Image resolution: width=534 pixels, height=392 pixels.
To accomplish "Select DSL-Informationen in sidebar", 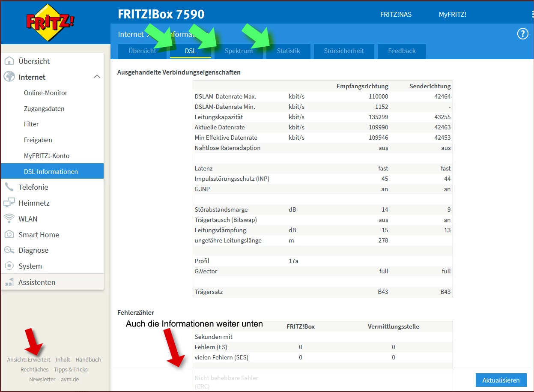I will pos(52,171).
